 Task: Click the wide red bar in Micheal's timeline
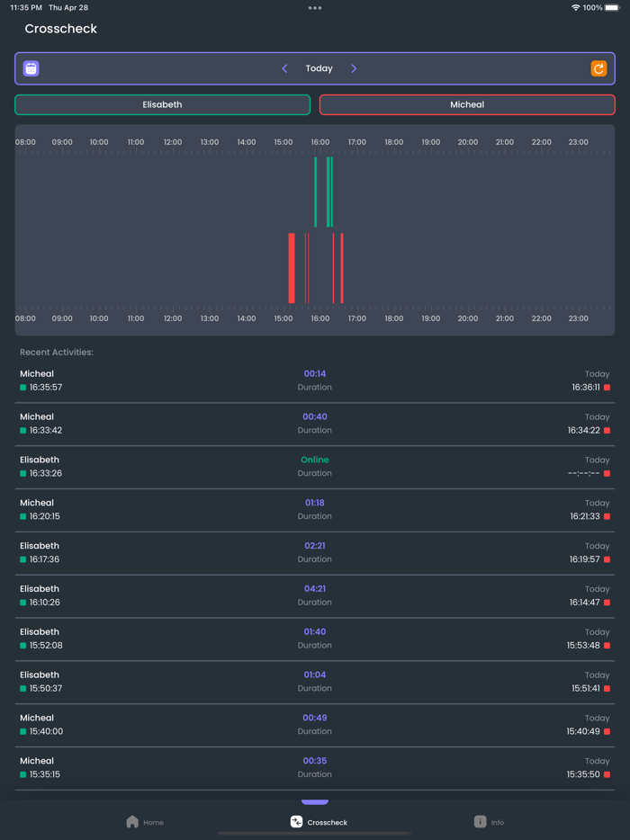(x=292, y=268)
